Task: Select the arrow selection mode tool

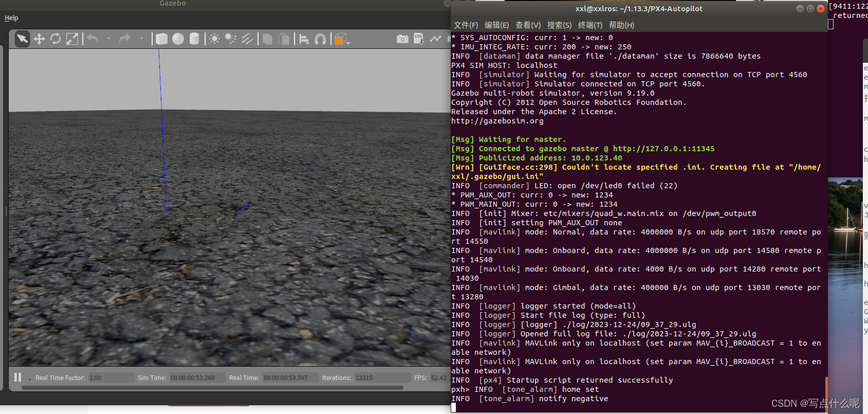Action: pyautogui.click(x=22, y=39)
